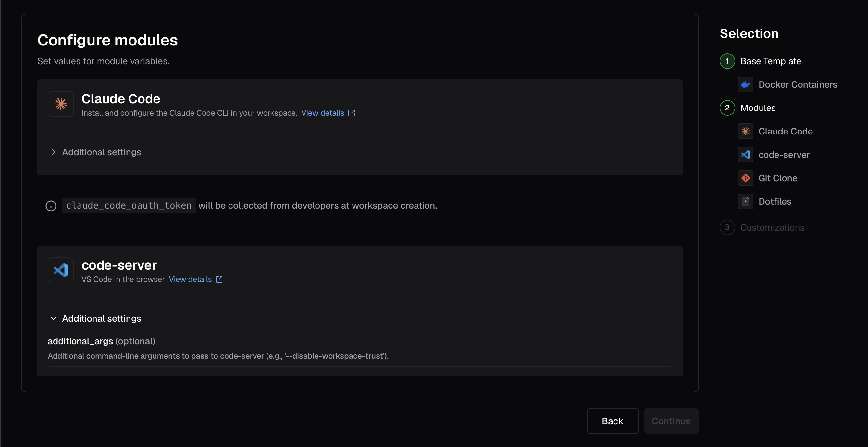Select Modules step label
Image resolution: width=868 pixels, height=447 pixels.
758,108
